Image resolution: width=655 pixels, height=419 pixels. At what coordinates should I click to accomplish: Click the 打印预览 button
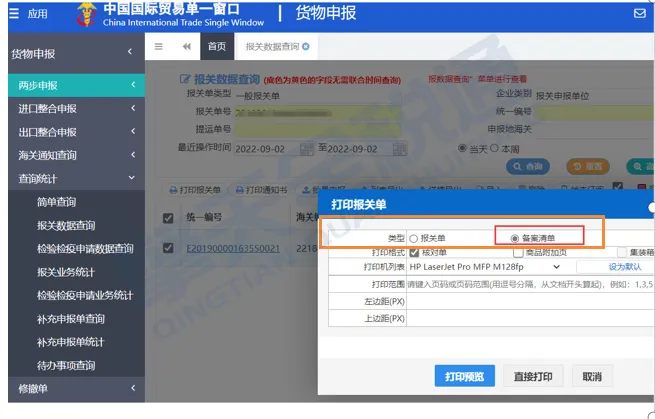coord(465,376)
